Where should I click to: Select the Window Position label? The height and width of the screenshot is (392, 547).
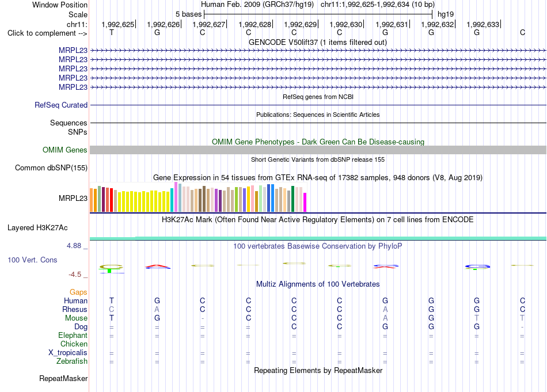(60, 5)
